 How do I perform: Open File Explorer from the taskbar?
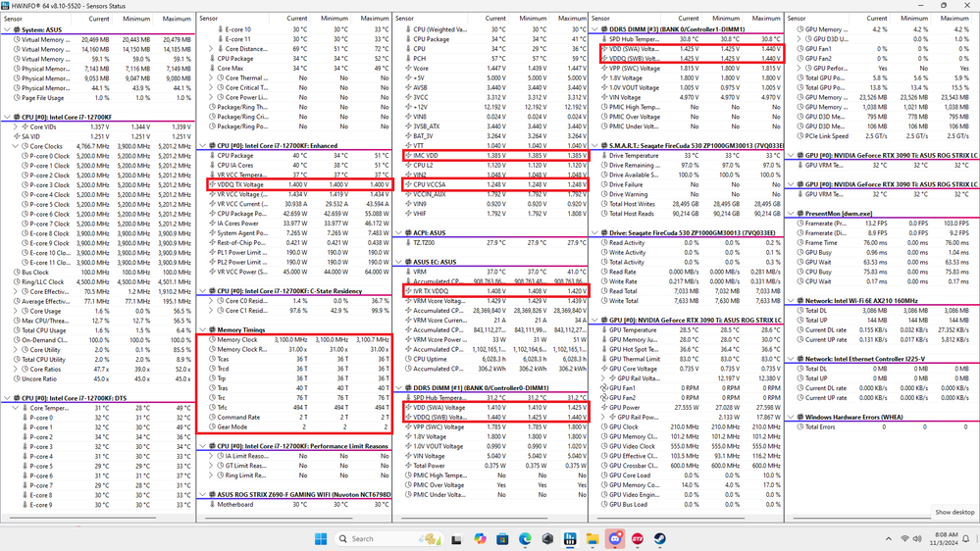coord(593,538)
